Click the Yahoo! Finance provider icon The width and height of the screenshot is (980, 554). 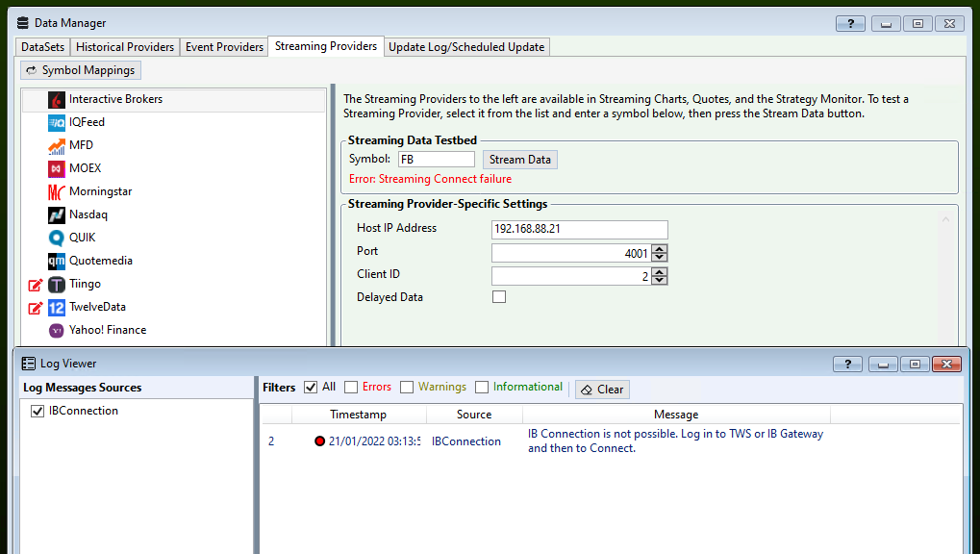pos(56,330)
